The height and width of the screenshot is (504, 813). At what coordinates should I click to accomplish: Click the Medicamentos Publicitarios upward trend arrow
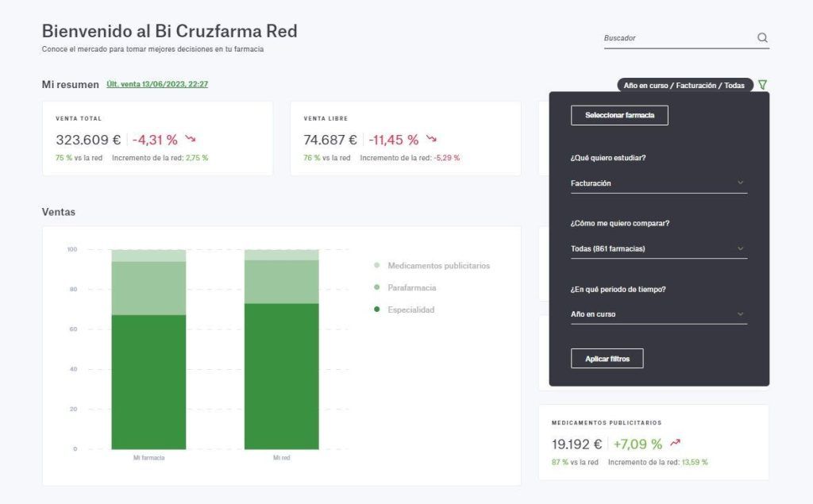pyautogui.click(x=675, y=444)
